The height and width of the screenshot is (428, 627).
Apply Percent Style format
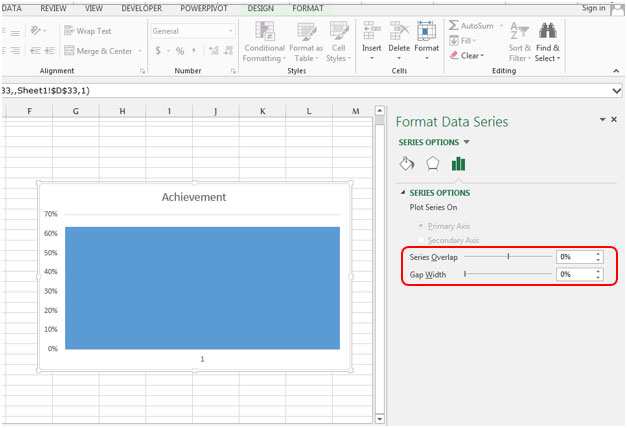(x=180, y=51)
